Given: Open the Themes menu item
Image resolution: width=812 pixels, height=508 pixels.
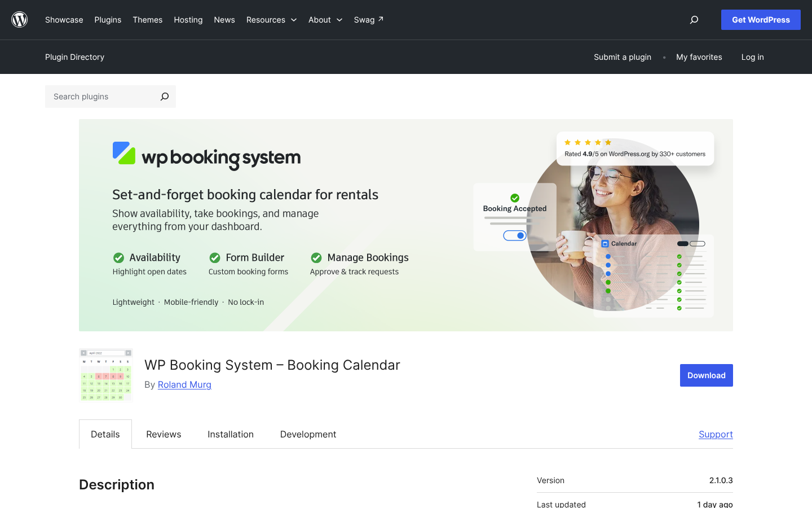Looking at the screenshot, I should coord(148,20).
